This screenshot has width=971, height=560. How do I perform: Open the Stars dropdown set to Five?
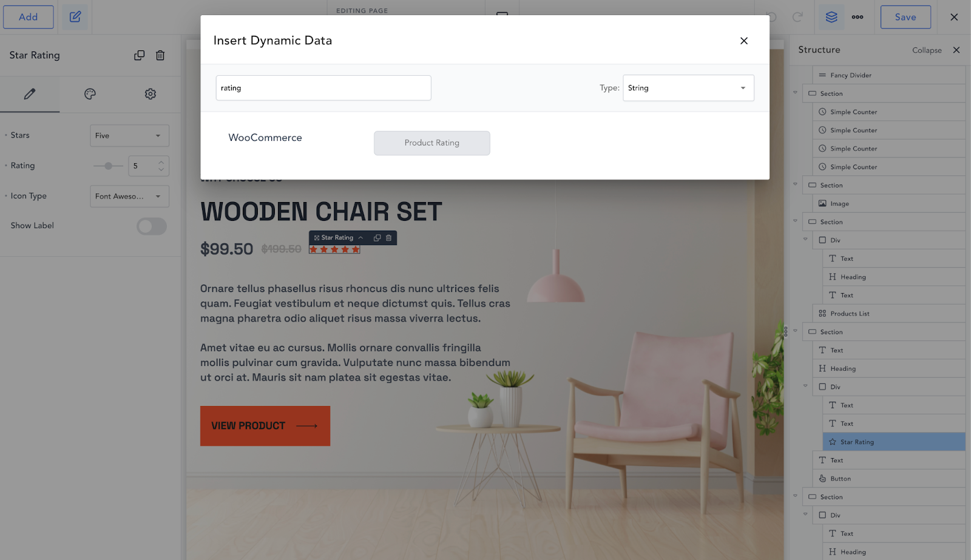(x=129, y=135)
